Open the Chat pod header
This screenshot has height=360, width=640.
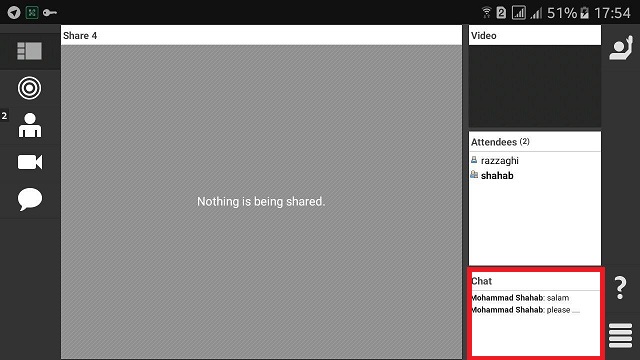482,281
